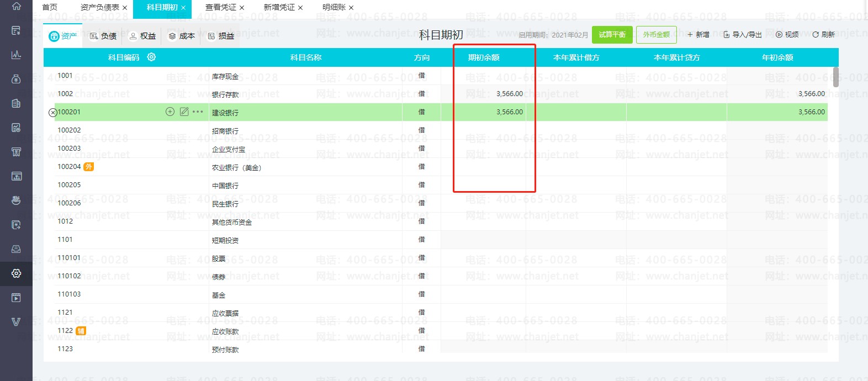868x381 pixels.
Task: Close the 科目期初 tab
Action: [x=183, y=8]
